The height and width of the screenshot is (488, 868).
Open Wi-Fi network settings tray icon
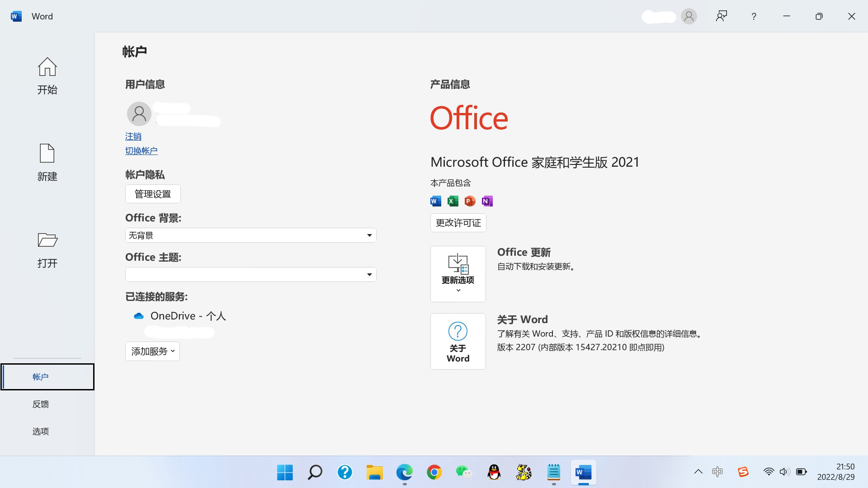(x=769, y=472)
